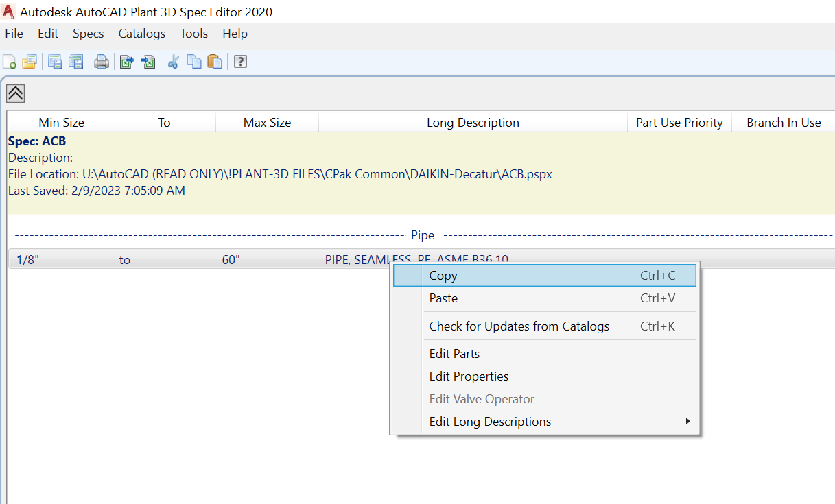Choose Paste in the context menu
Screen dimensions: 835x504
[x=545, y=298]
